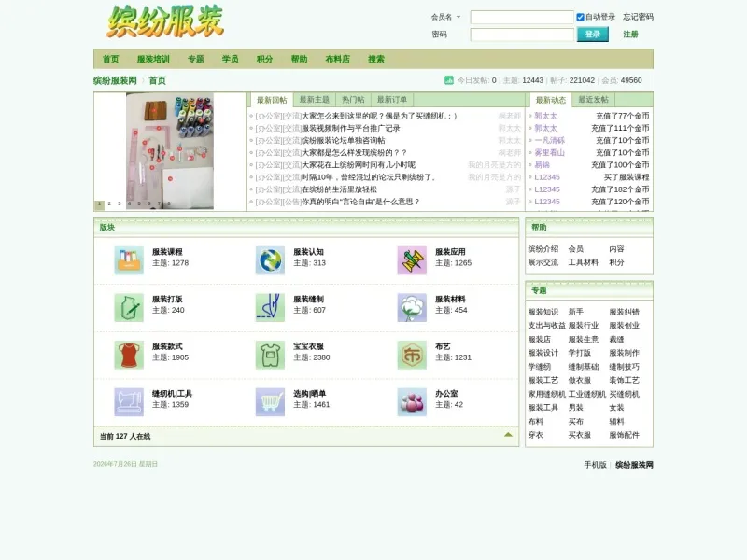This screenshot has width=747, height=560.
Task: Open 专题 in the navigation bar
Action: coord(196,59)
